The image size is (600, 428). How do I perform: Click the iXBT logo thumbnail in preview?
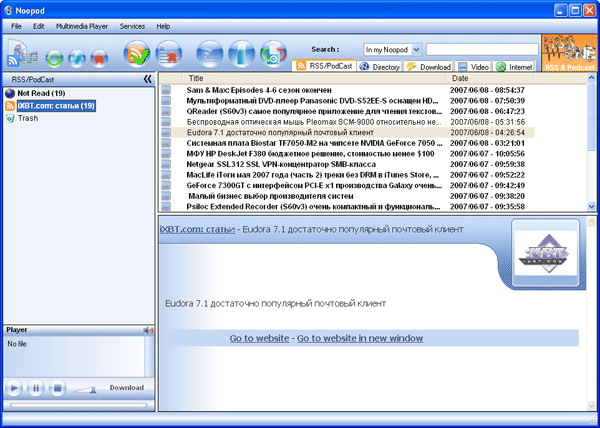(545, 253)
